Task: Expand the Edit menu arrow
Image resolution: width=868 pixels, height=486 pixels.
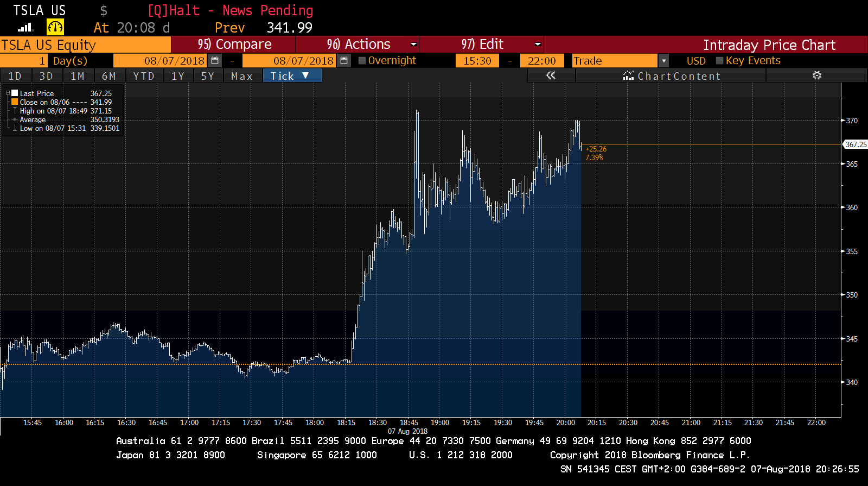Action: click(x=538, y=44)
